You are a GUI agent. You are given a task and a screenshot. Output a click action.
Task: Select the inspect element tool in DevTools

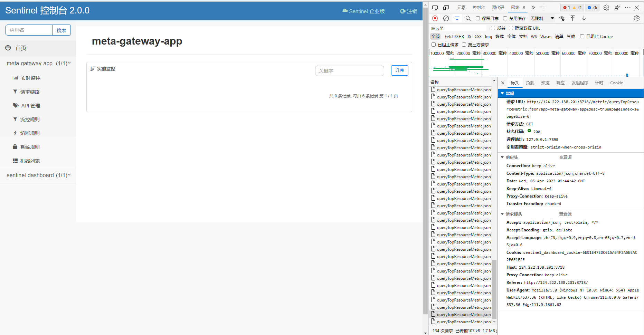click(x=435, y=7)
